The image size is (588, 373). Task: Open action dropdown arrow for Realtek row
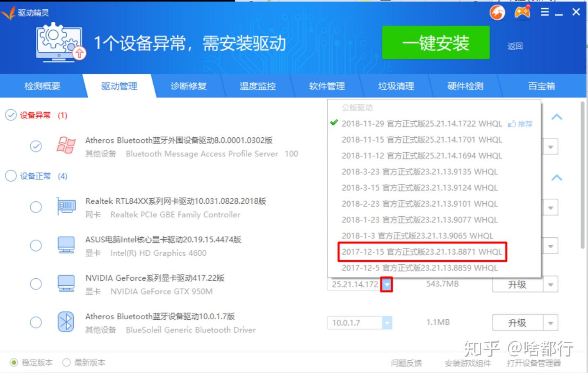click(551, 208)
